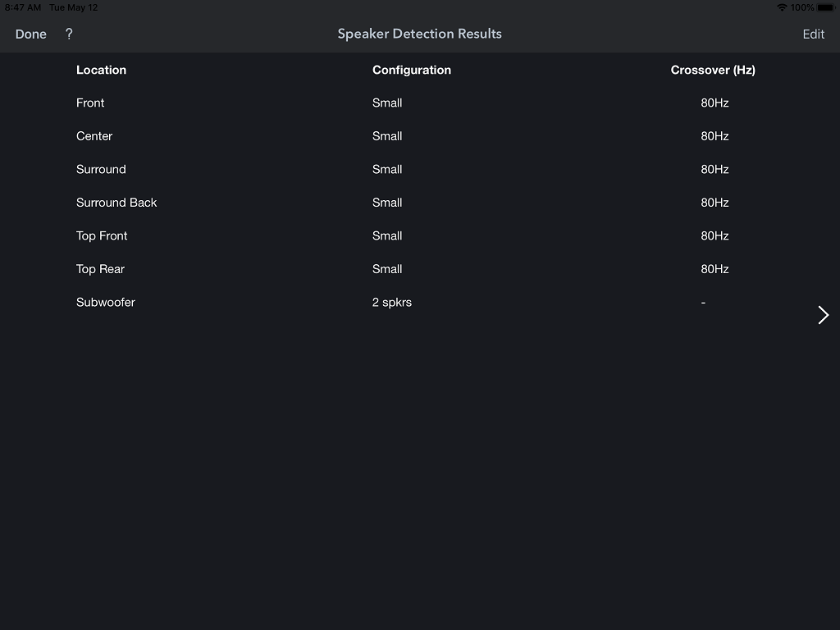
Task: Tap Center configuration Small value
Action: tap(387, 136)
